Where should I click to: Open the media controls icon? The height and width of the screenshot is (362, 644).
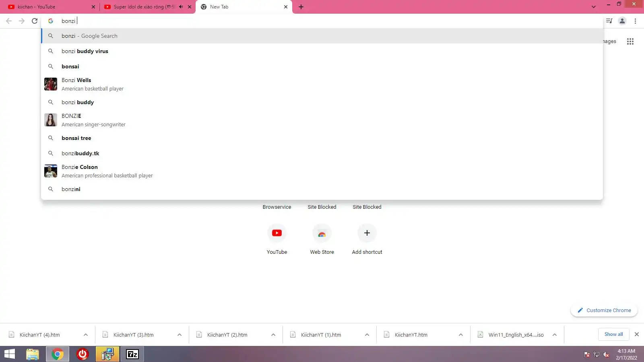tap(609, 21)
